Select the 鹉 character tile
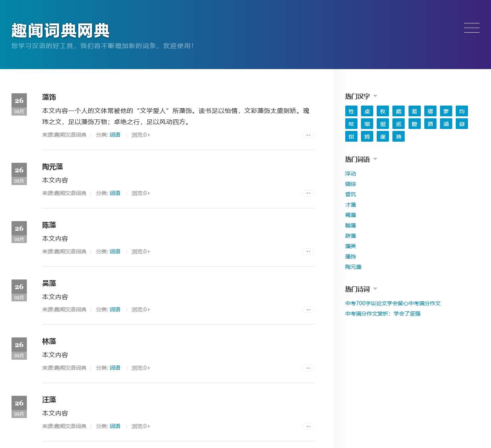Viewport: 491px width, 448px height. [x=398, y=111]
